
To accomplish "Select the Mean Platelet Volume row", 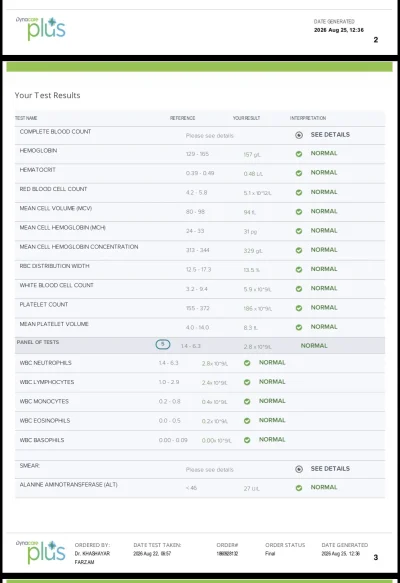I will [200, 328].
